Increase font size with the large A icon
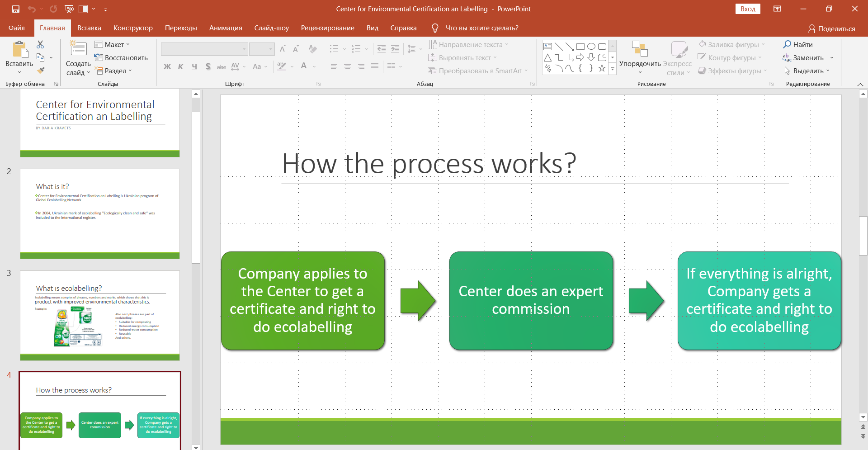The width and height of the screenshot is (868, 450). (x=283, y=49)
